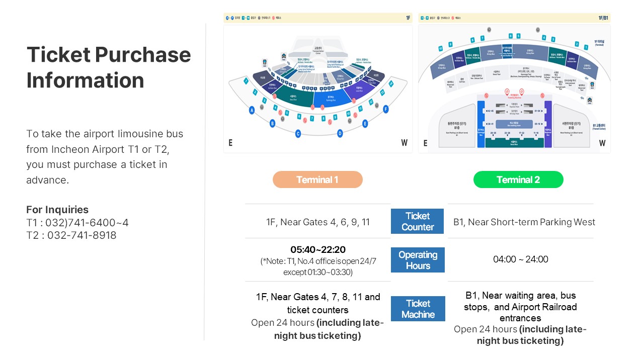Click the Bus waiting room on Terminal 2 map

click(514, 124)
